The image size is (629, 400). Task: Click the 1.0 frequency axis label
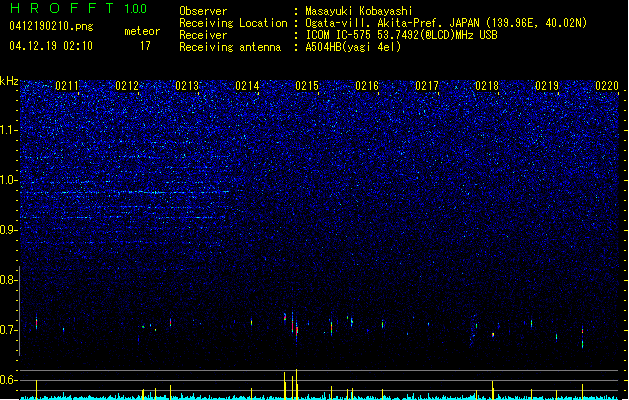[9, 180]
